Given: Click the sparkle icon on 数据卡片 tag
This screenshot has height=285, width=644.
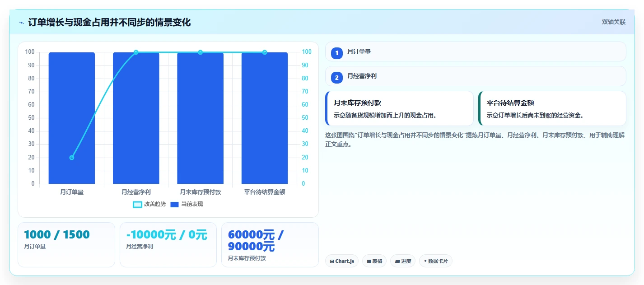Looking at the screenshot, I should pos(425,261).
